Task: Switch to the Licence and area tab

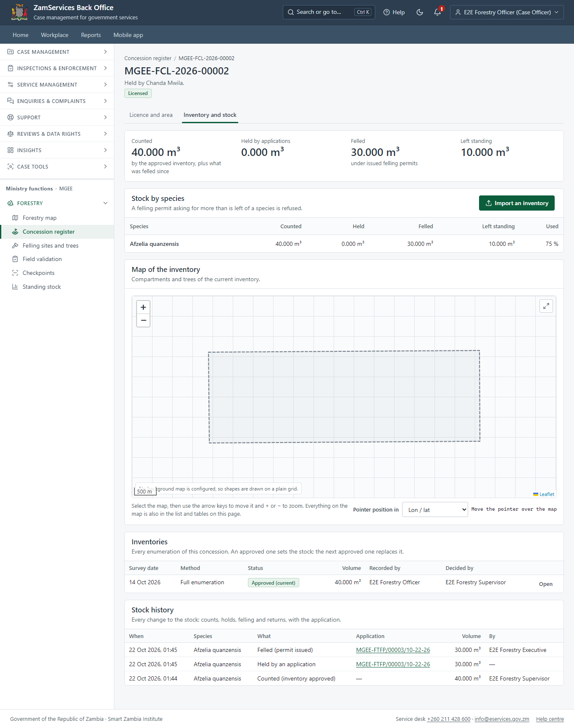Action: (151, 115)
